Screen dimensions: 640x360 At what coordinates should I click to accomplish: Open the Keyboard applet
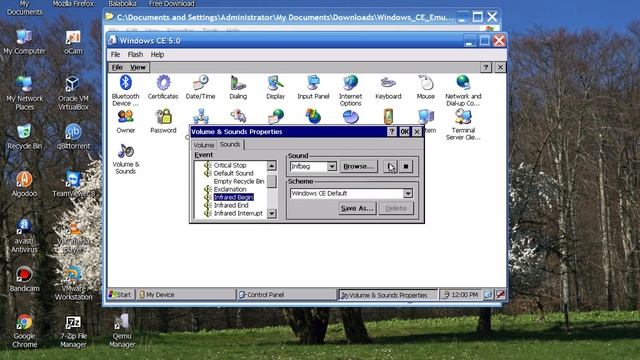pyautogui.click(x=388, y=87)
